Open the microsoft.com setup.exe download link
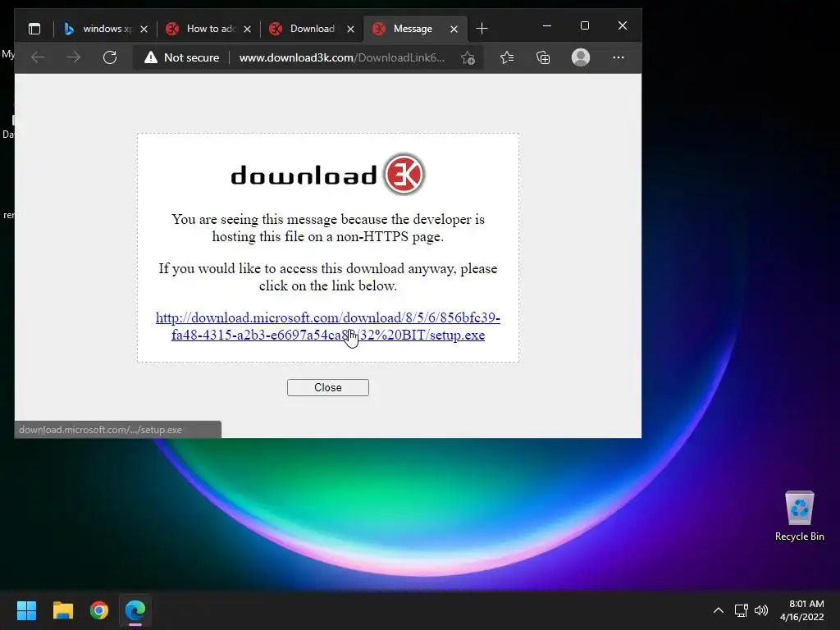The image size is (840, 630). (328, 326)
